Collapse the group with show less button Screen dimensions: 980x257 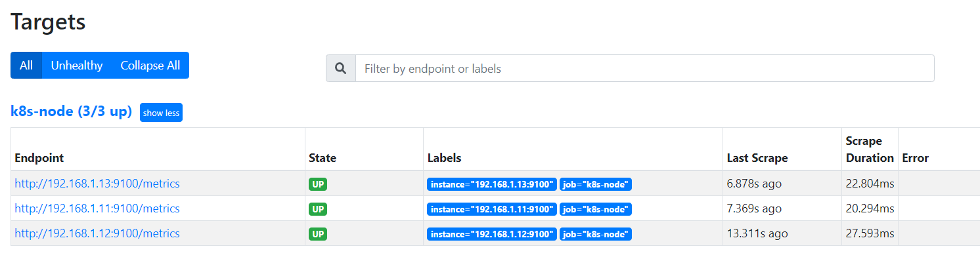tap(161, 113)
